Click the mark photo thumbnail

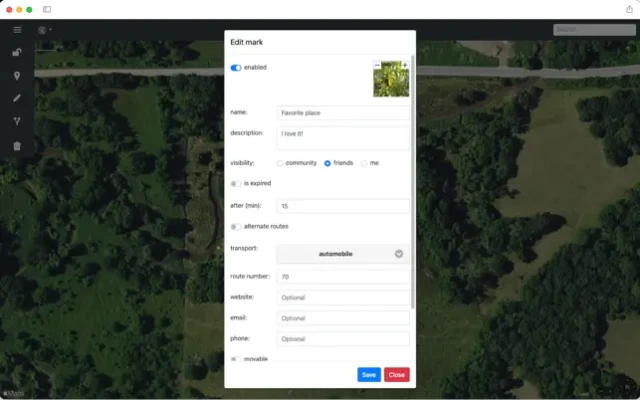point(391,79)
